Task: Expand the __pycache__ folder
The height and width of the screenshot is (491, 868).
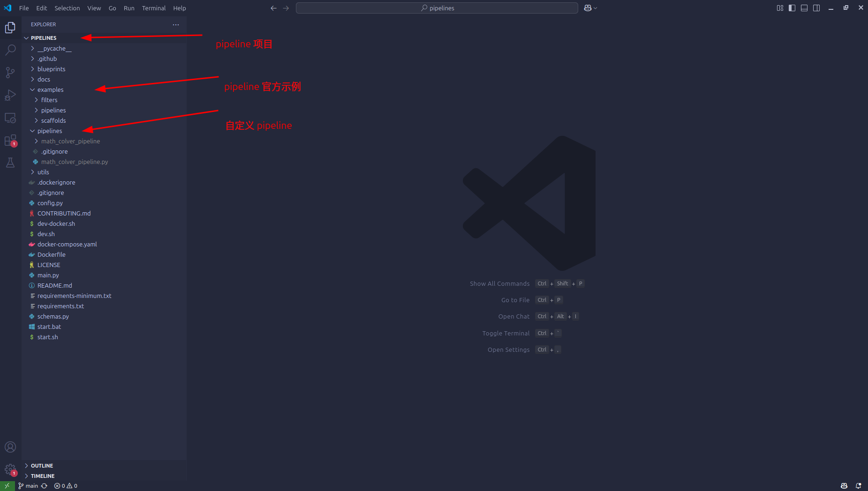Action: pyautogui.click(x=104, y=48)
